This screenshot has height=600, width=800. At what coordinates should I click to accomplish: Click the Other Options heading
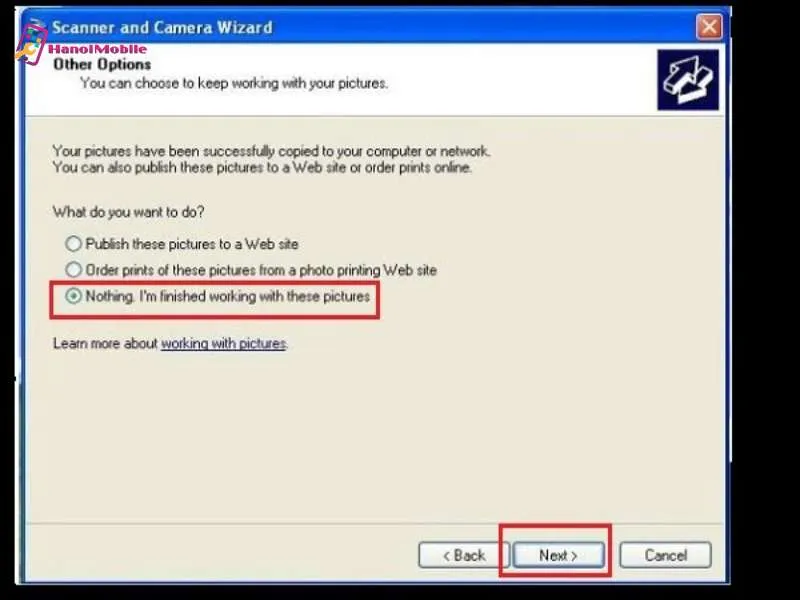[x=102, y=64]
